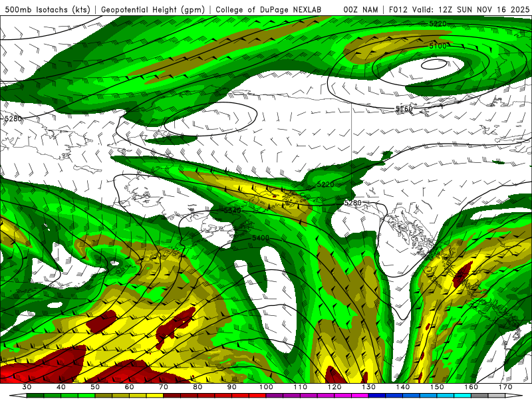Click the color scale value 70
Screen dimensions: 532x399
(164, 387)
